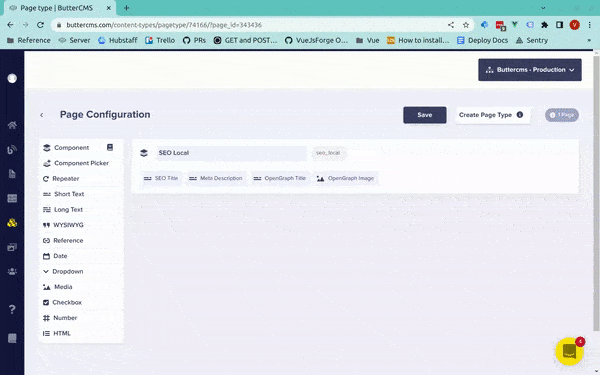This screenshot has height=375, width=600.
Task: Click the Create Page Type info icon
Action: point(520,114)
